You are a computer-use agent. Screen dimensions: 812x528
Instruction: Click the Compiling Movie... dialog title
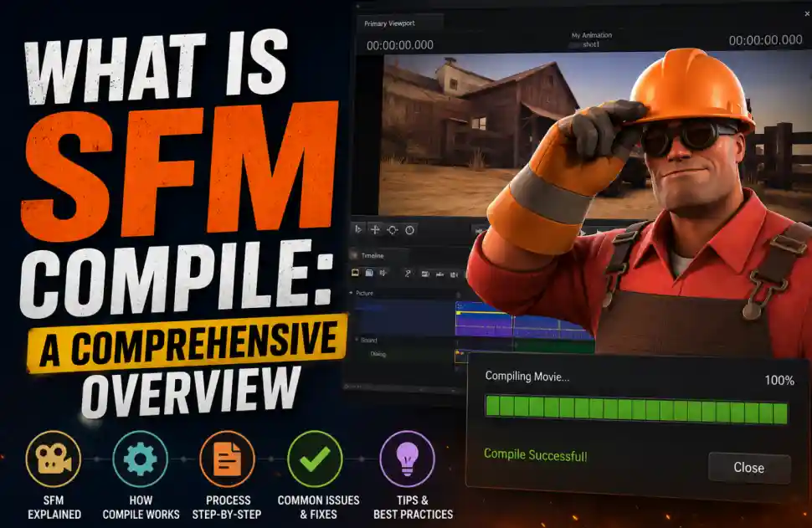click(527, 377)
